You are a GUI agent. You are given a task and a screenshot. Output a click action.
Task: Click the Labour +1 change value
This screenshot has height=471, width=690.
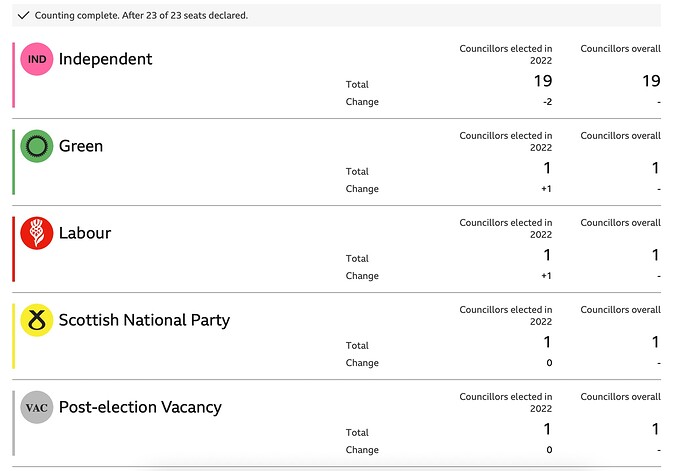(546, 276)
